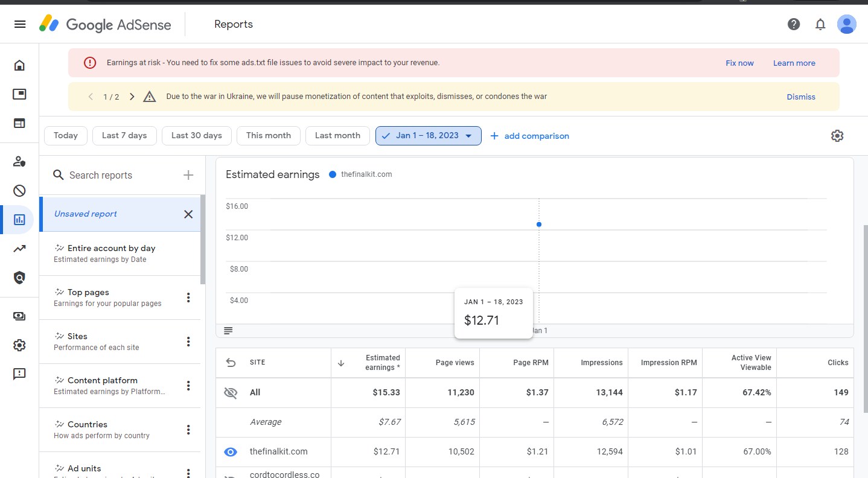Image resolution: width=868 pixels, height=478 pixels.
Task: Open the Sites sidebar icon
Action: click(19, 123)
